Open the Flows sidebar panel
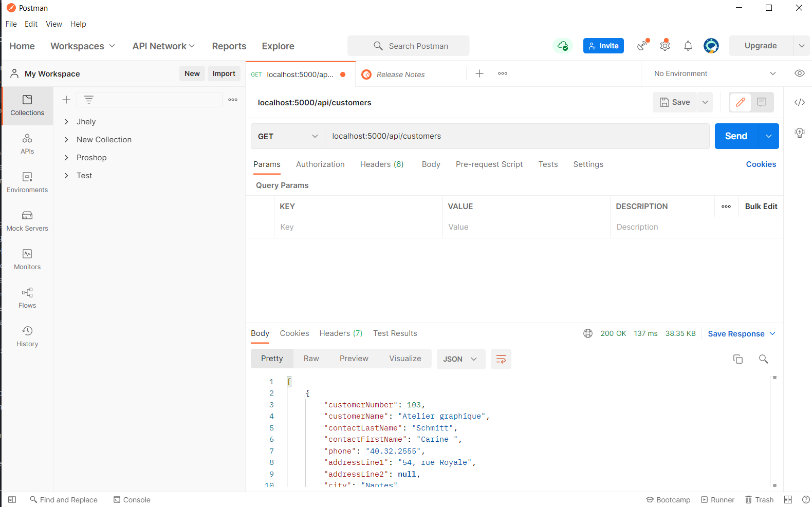This screenshot has width=812, height=507. pyautogui.click(x=27, y=298)
